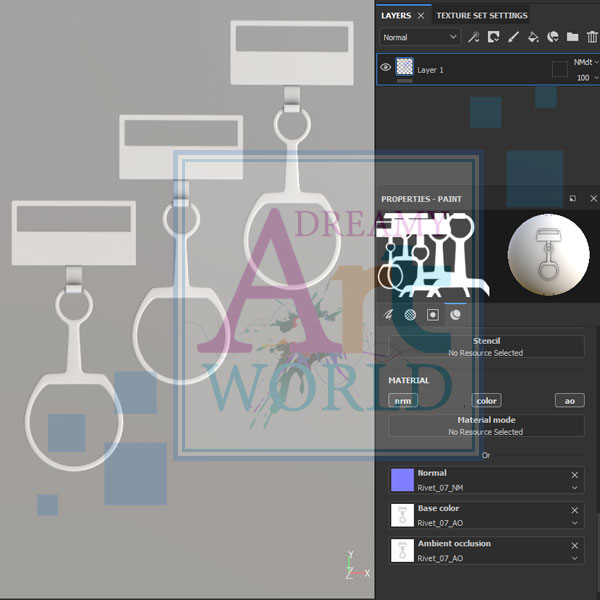600x600 pixels.
Task: Select the Layers tab
Action: click(396, 15)
